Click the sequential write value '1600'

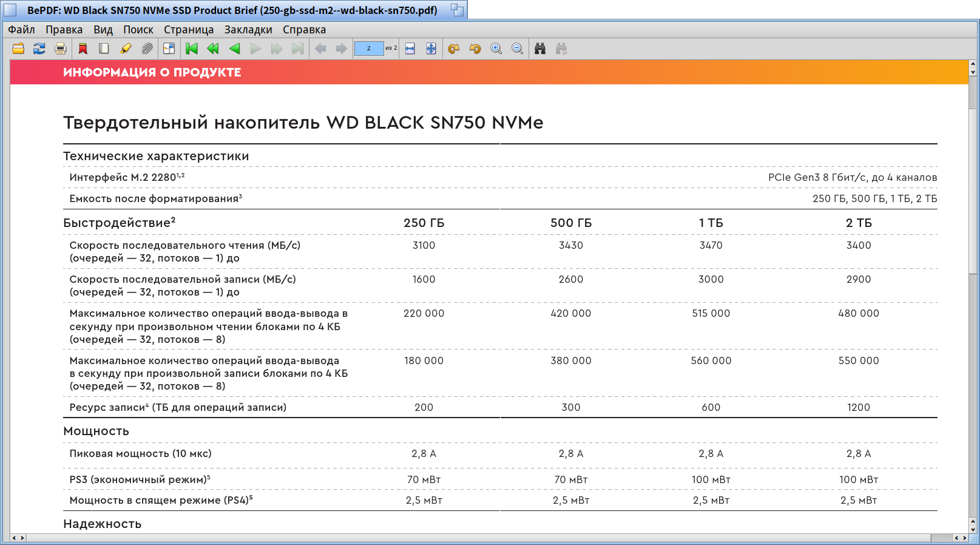[424, 279]
